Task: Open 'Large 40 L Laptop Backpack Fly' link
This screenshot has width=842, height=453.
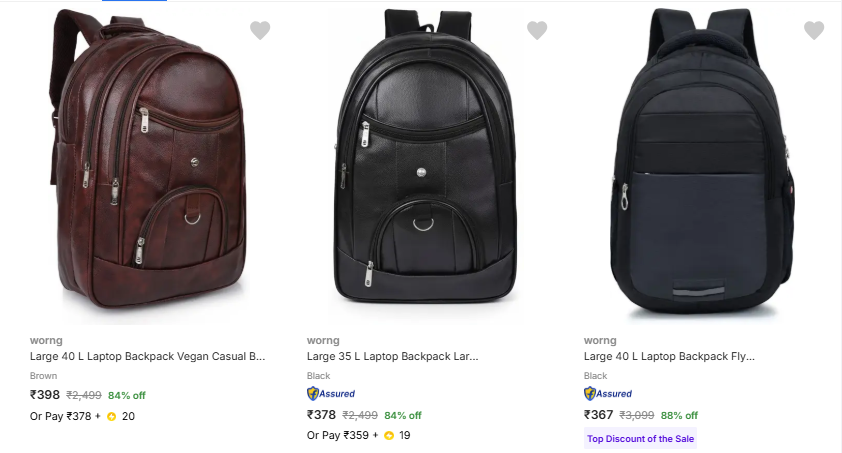Action: 669,356
